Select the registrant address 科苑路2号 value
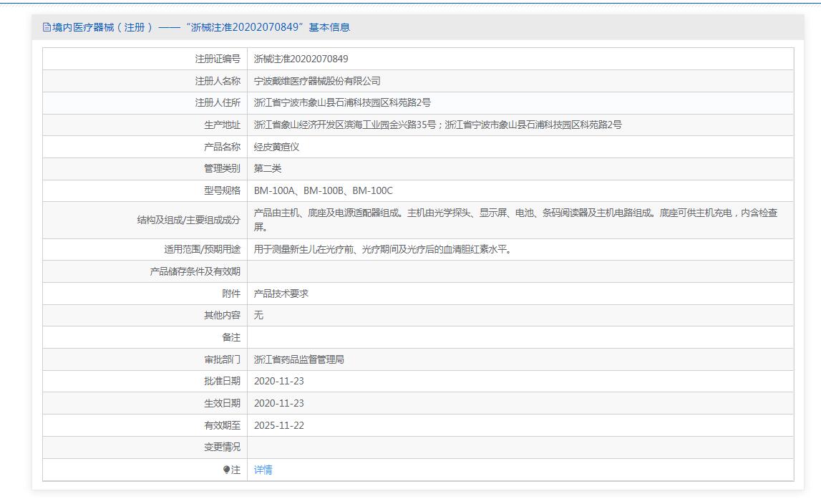Viewport: 821px width, 504px height. pos(342,102)
